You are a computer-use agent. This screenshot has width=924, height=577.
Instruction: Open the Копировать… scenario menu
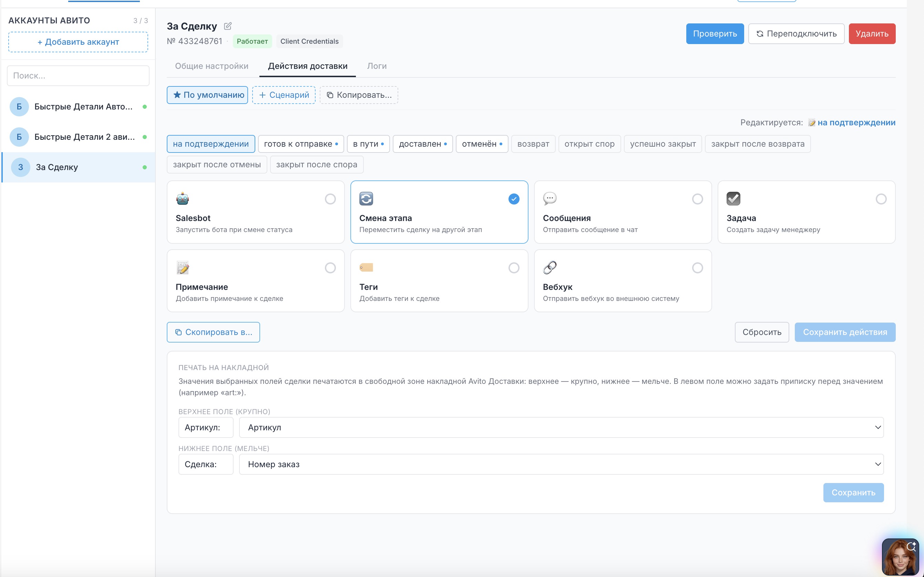(359, 95)
